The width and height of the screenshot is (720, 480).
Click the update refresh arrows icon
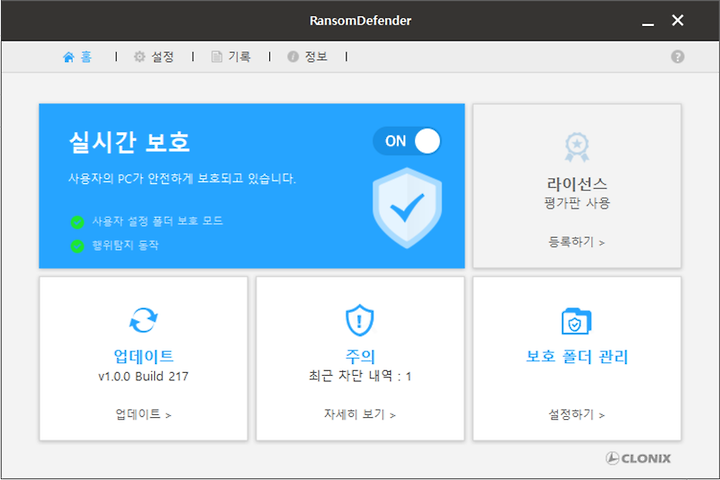(x=143, y=320)
